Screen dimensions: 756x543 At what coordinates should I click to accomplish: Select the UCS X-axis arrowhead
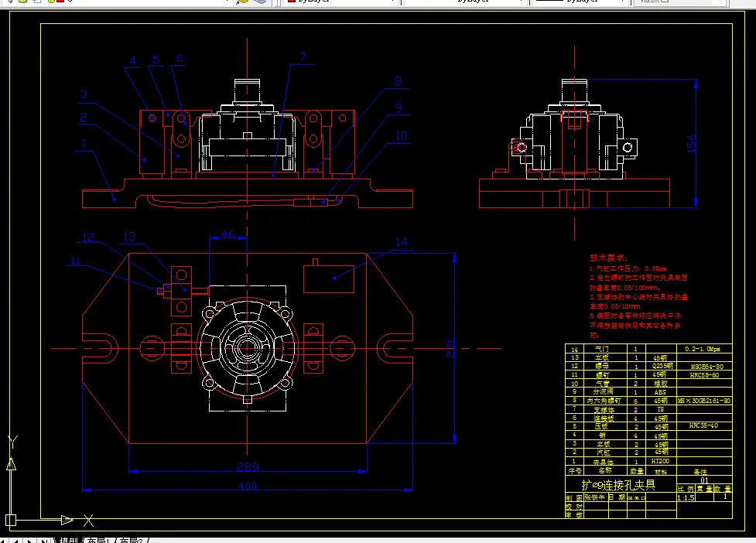click(67, 520)
